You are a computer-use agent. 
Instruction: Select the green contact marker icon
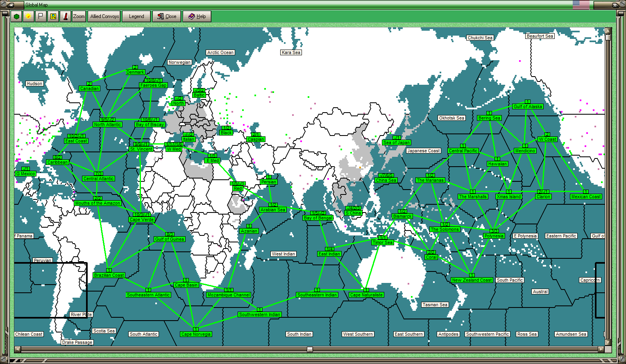(16, 16)
